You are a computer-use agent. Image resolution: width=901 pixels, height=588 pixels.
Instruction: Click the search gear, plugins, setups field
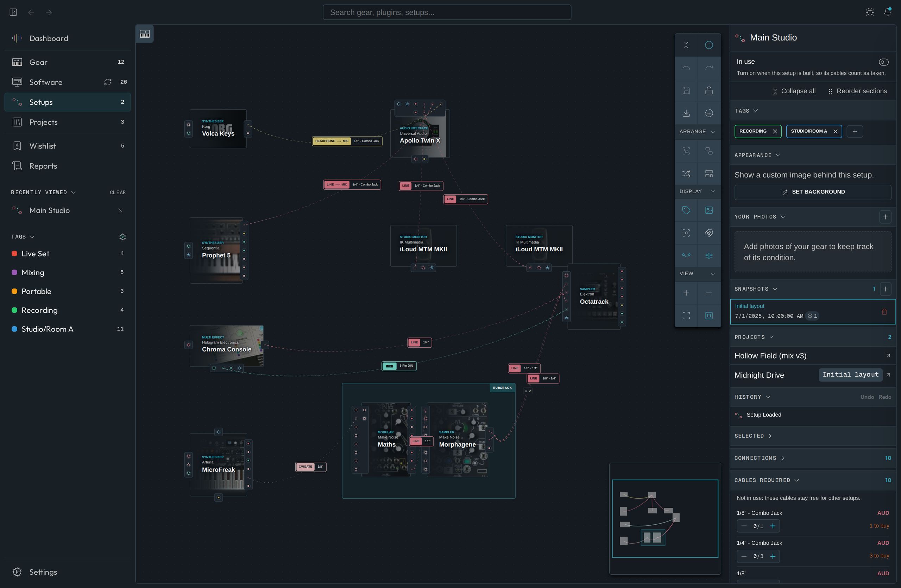[x=447, y=12]
